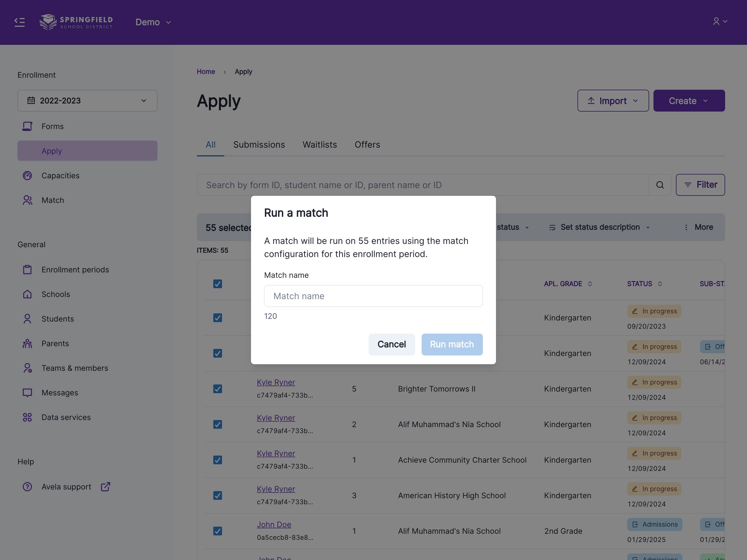Uncheck the Brighter Tomorrows II row checkbox
747x560 pixels.
point(217,389)
